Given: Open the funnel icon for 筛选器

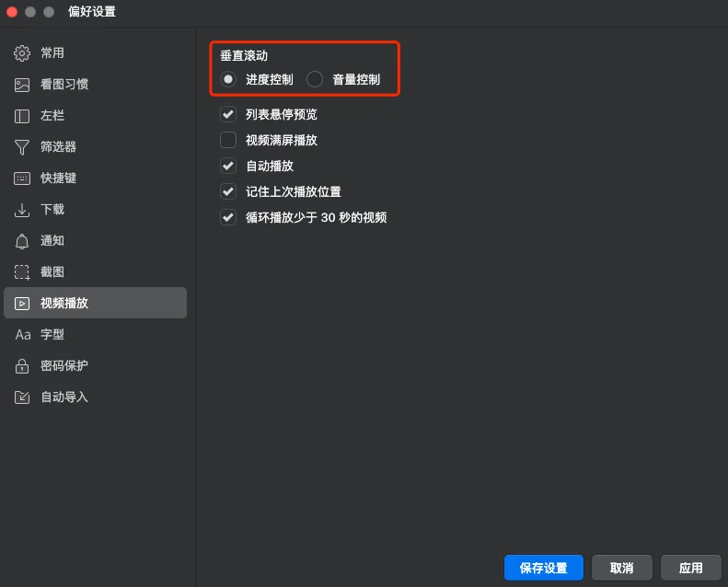Looking at the screenshot, I should point(22,147).
